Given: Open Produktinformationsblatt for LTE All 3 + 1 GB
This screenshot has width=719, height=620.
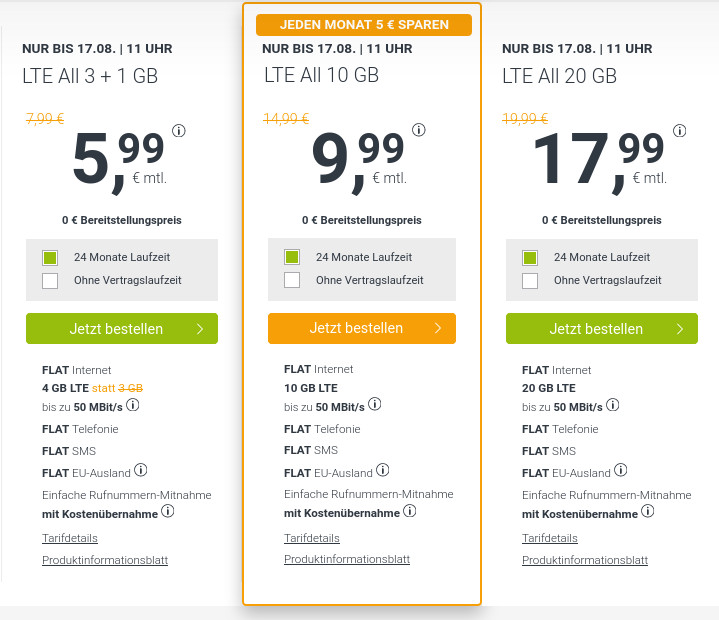Looking at the screenshot, I should (x=105, y=560).
